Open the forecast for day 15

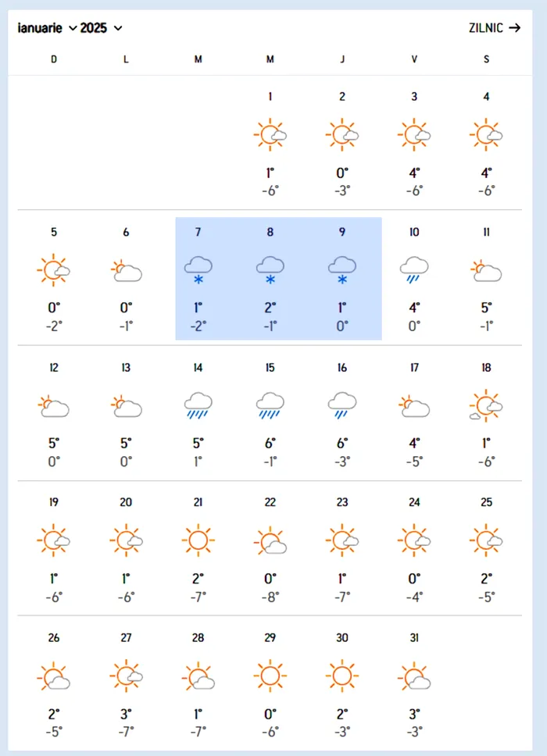pyautogui.click(x=270, y=413)
